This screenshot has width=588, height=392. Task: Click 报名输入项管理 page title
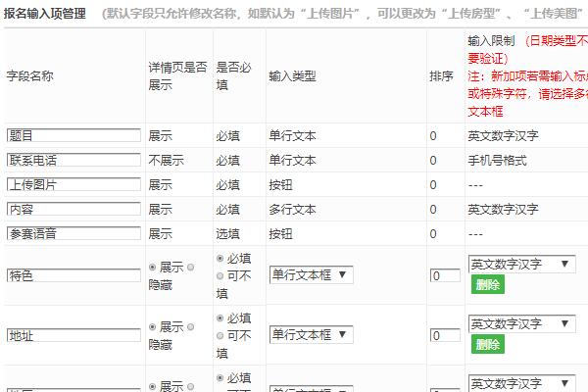pos(45,14)
